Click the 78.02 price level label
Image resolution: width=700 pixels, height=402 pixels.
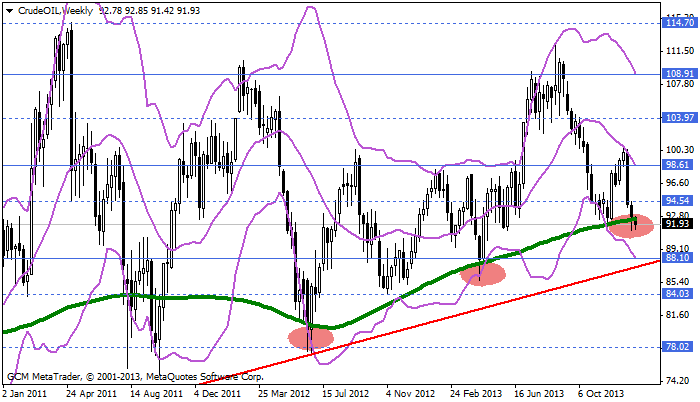pyautogui.click(x=679, y=347)
